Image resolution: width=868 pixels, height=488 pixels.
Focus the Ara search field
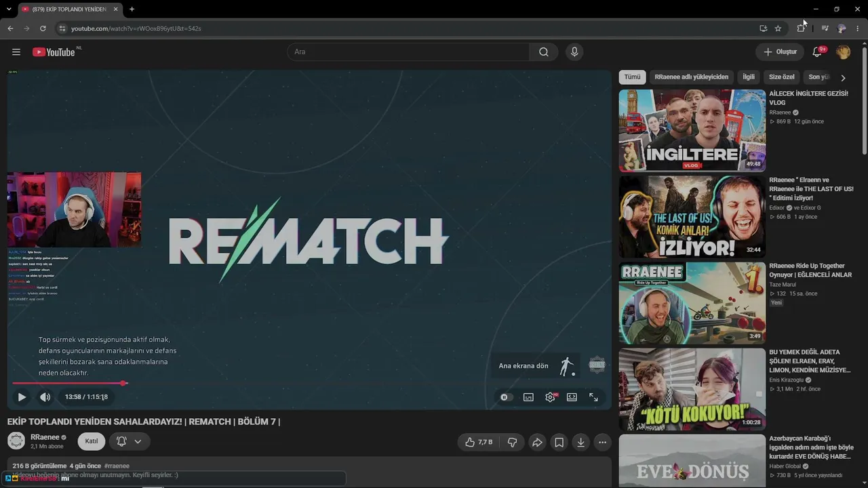408,52
